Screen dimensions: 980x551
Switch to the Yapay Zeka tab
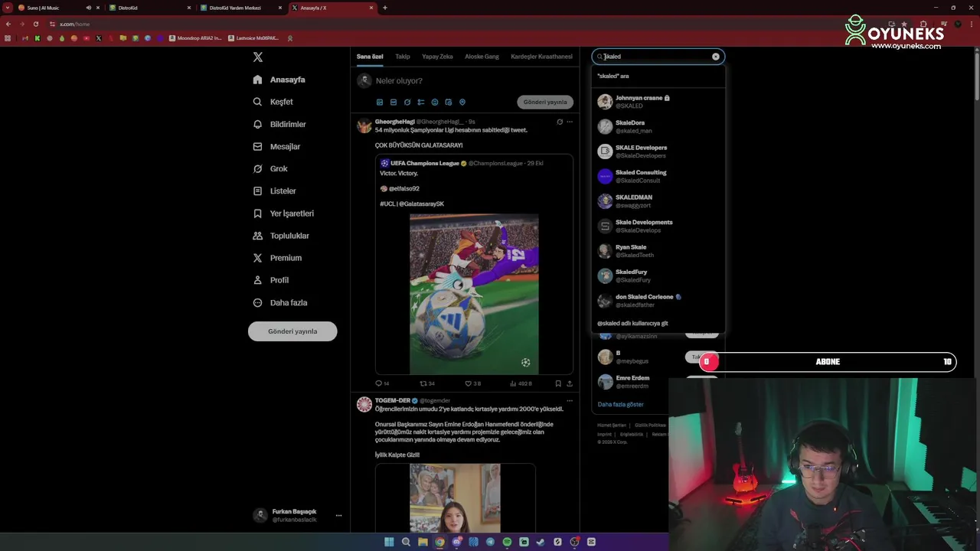(437, 57)
